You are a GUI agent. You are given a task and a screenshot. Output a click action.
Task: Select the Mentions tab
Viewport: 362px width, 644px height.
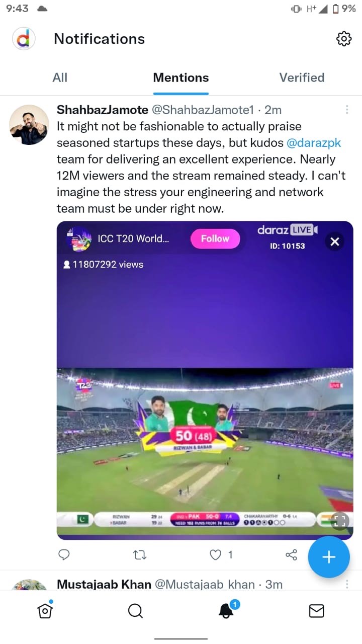pos(181,77)
